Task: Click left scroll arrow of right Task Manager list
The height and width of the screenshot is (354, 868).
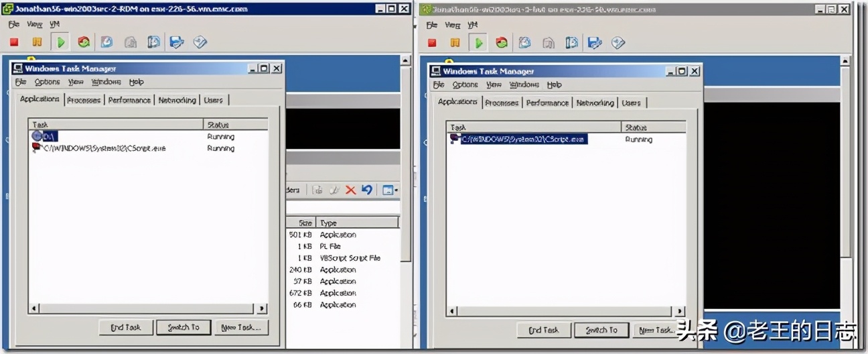Action: click(x=453, y=312)
